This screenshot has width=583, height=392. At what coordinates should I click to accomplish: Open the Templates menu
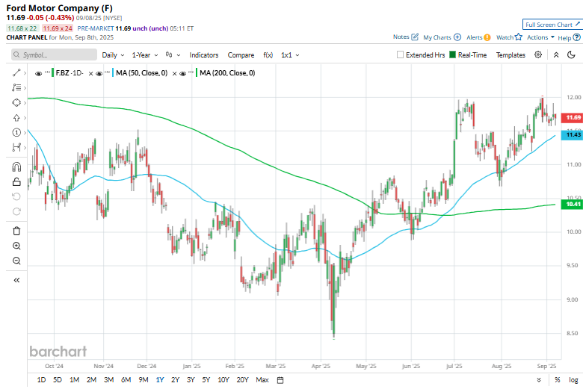click(x=510, y=55)
